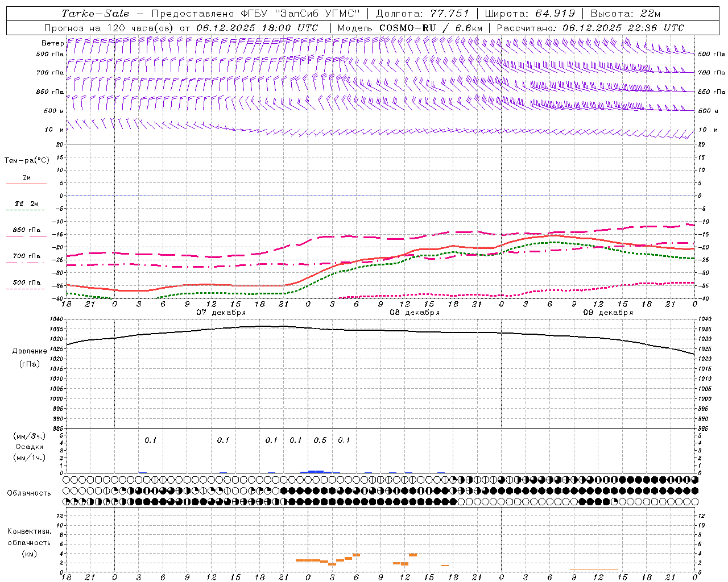Click the '700 гПа' entry in the temperature legend
The height and width of the screenshot is (582, 728).
[27, 256]
